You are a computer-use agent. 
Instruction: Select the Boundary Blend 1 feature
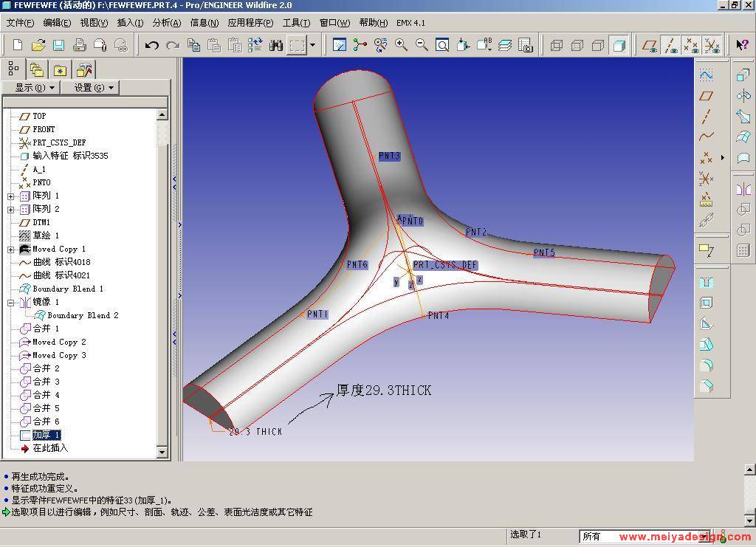(67, 289)
